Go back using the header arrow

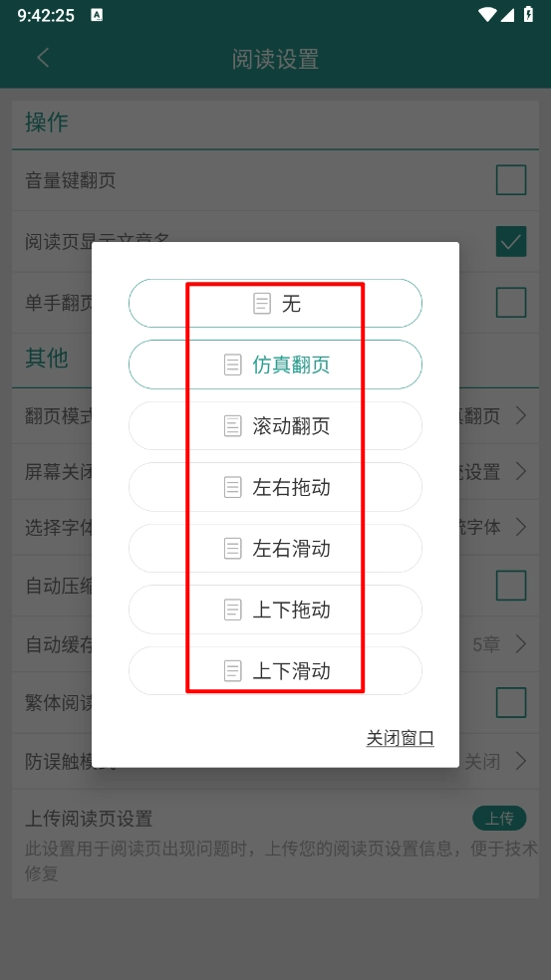click(43, 58)
